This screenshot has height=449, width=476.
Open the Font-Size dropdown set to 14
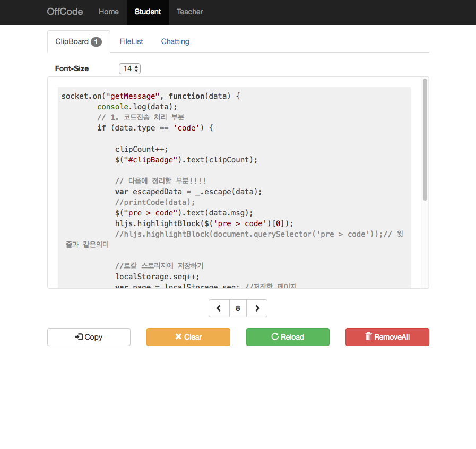click(x=129, y=68)
